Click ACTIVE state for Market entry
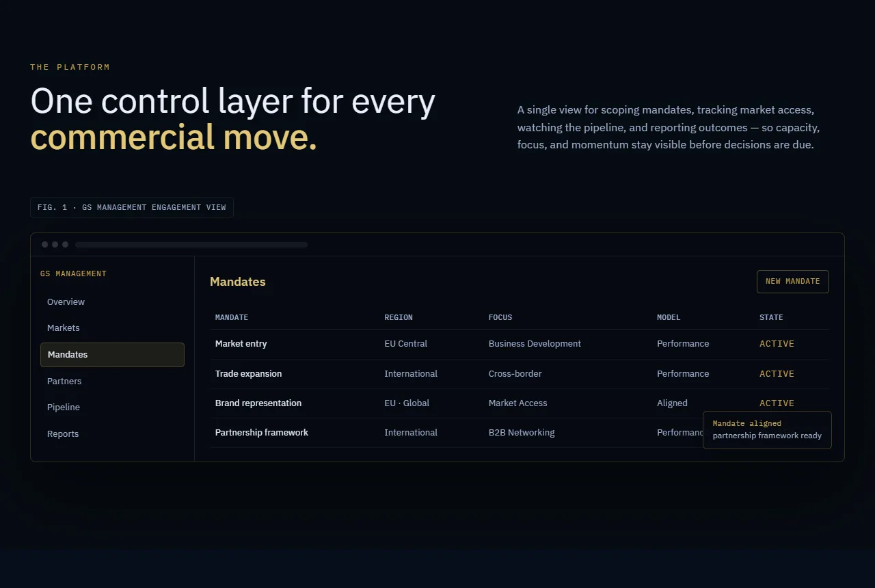The height and width of the screenshot is (588, 875). coord(777,344)
